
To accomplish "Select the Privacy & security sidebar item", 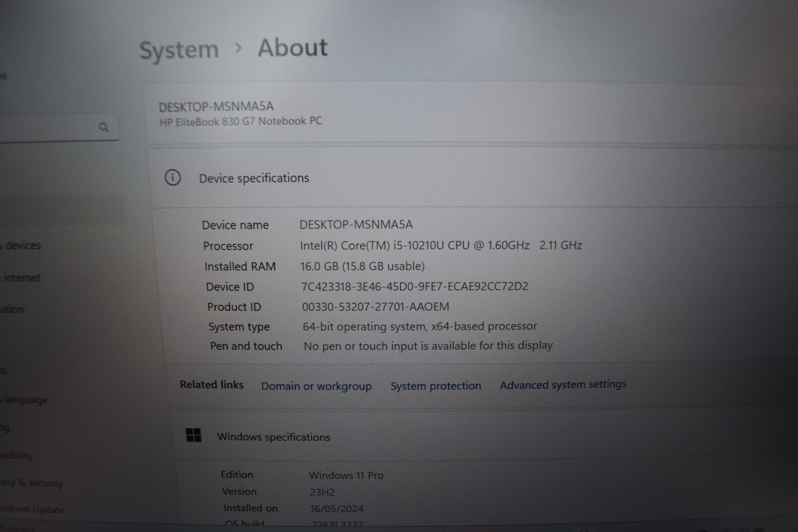I will [31, 483].
